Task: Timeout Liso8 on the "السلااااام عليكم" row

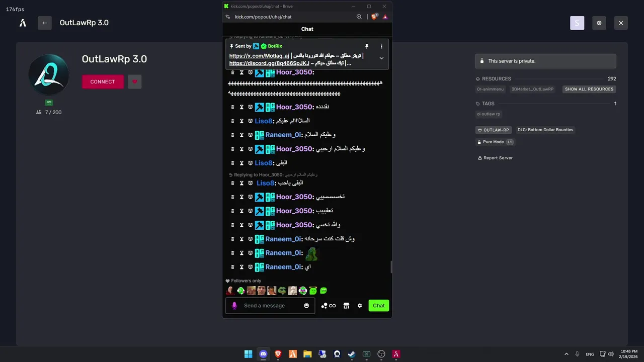Action: [x=242, y=121]
